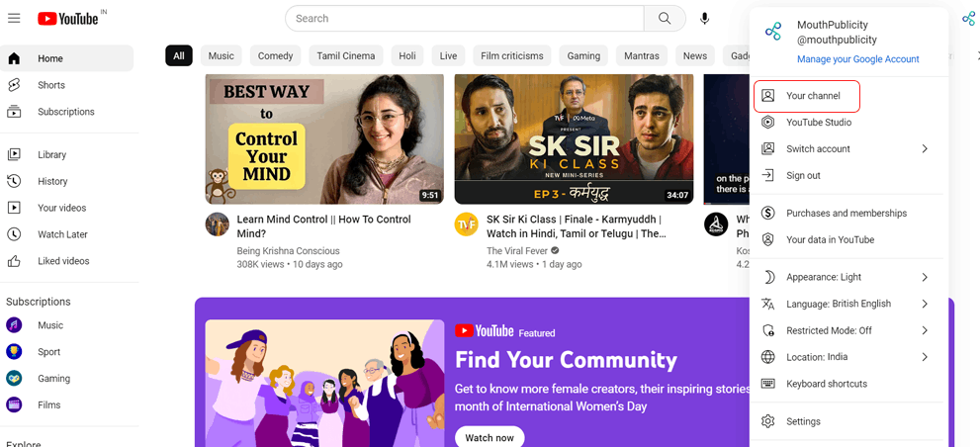The width and height of the screenshot is (980, 447).
Task: Open Your channel from account menu
Action: click(806, 96)
